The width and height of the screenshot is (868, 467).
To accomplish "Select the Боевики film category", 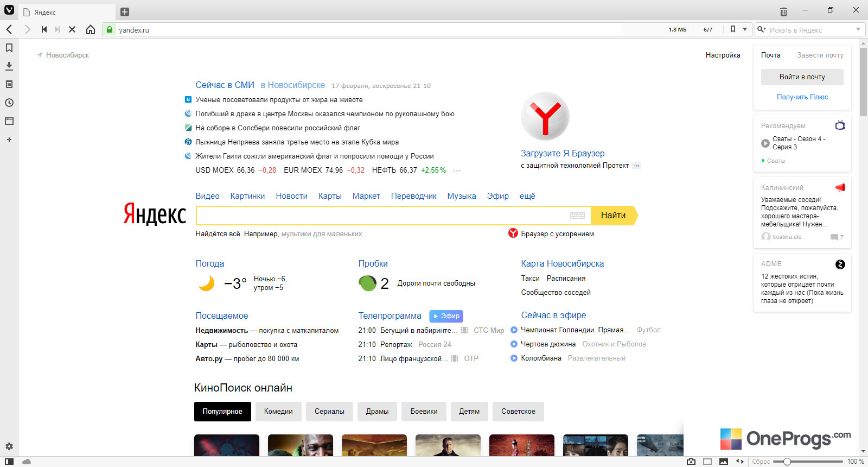I will click(x=424, y=412).
